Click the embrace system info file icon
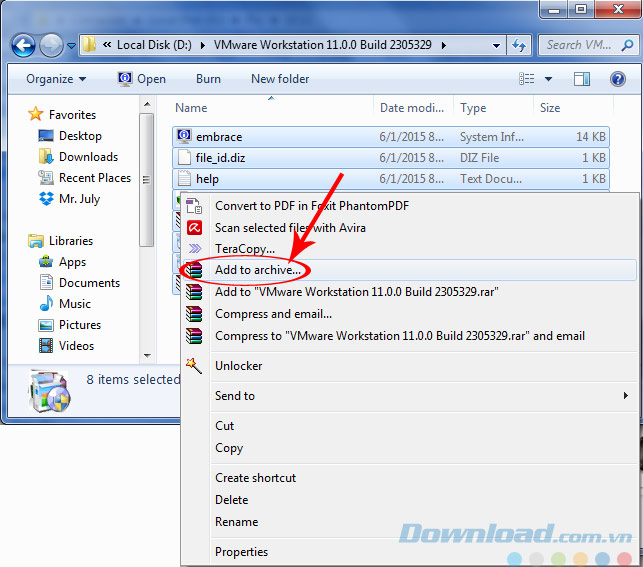643x567 pixels. click(184, 136)
